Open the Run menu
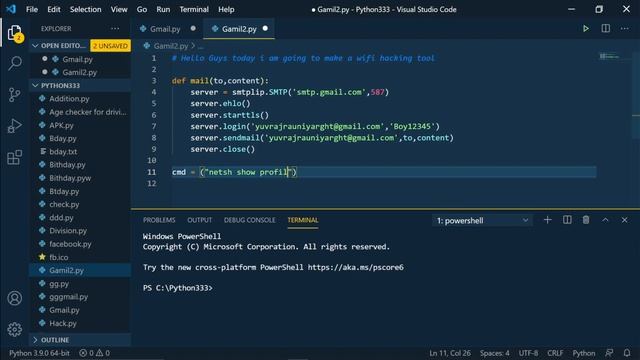 163,9
